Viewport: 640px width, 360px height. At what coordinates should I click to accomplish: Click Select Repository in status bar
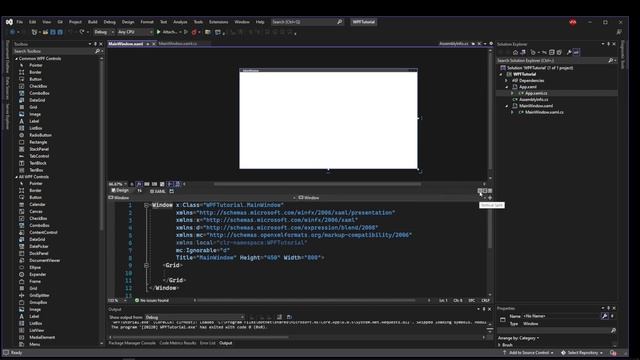tap(583, 353)
